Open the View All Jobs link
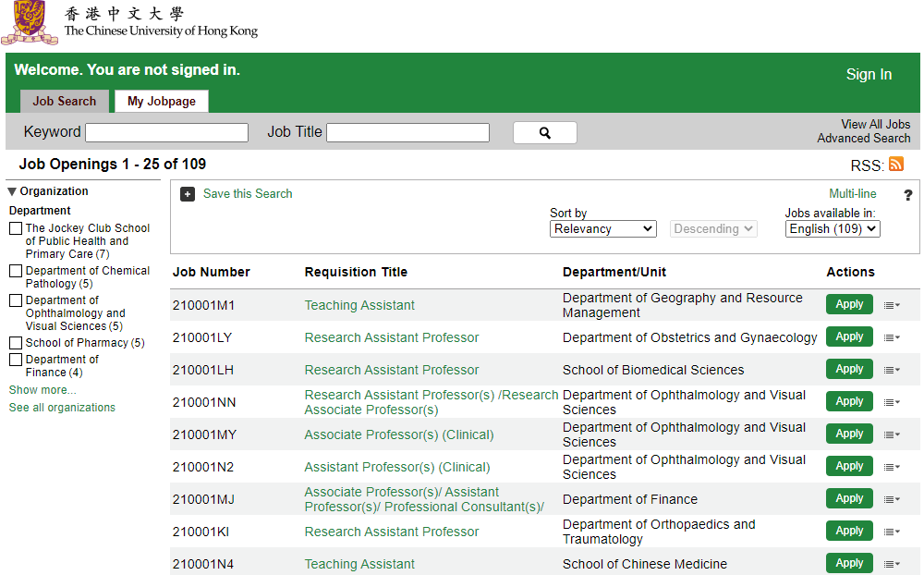 876,125
